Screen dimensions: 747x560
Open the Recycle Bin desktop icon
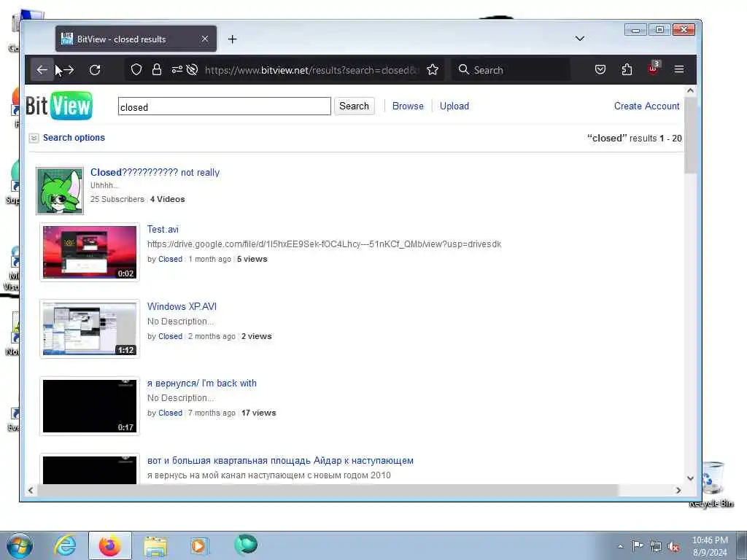[712, 484]
